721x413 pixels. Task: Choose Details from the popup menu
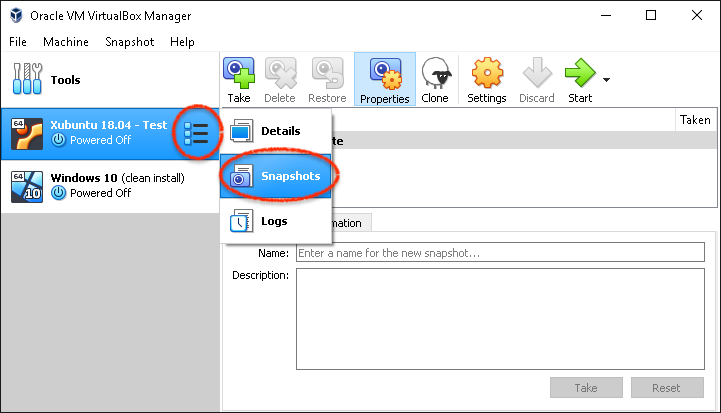(x=275, y=131)
